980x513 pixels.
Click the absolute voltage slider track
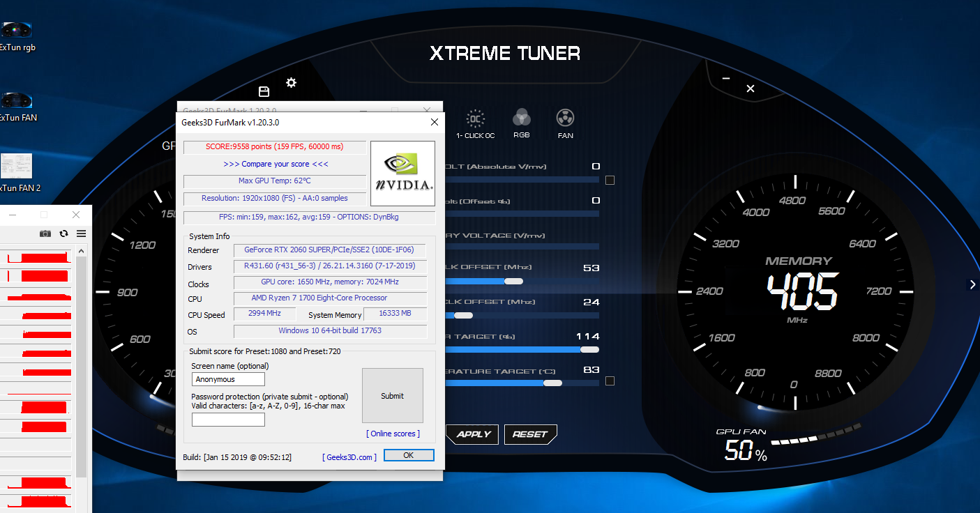(x=522, y=180)
